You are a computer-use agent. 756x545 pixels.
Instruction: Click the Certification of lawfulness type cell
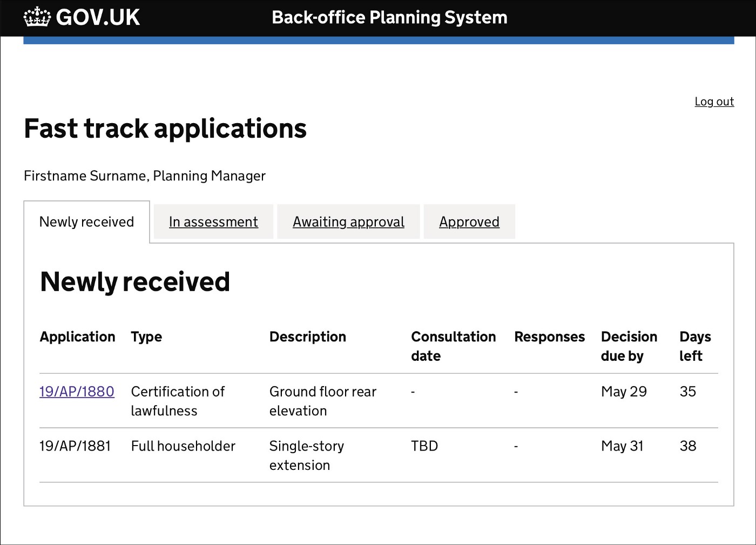178,401
